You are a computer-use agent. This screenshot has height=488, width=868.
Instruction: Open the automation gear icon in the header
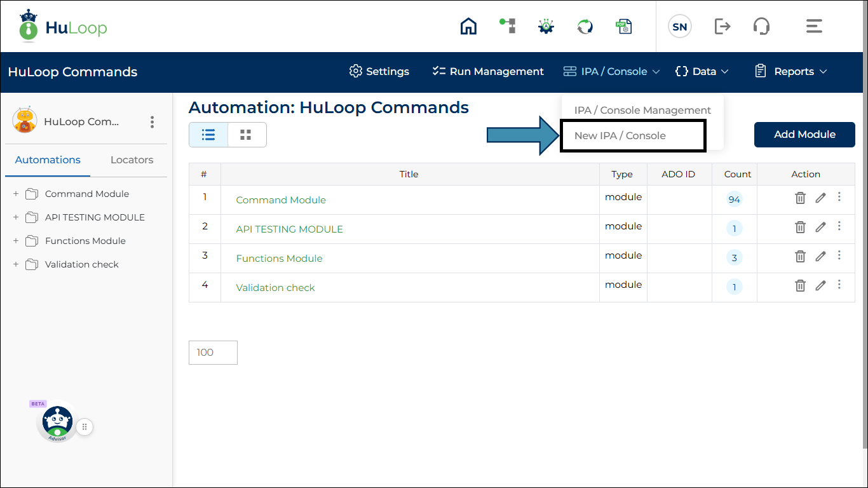pyautogui.click(x=546, y=26)
